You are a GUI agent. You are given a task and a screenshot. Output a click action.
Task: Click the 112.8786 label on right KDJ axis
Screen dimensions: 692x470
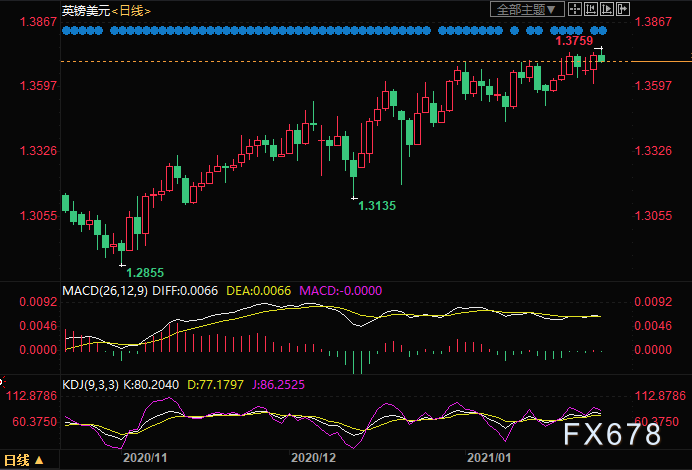click(x=660, y=396)
